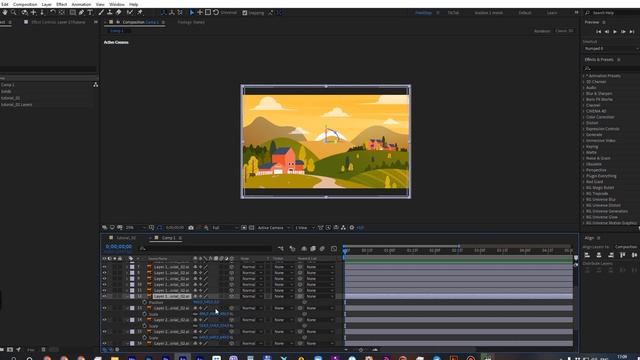Expand the Color Correction category
Screen dimensions: 640x360
(x=584, y=117)
